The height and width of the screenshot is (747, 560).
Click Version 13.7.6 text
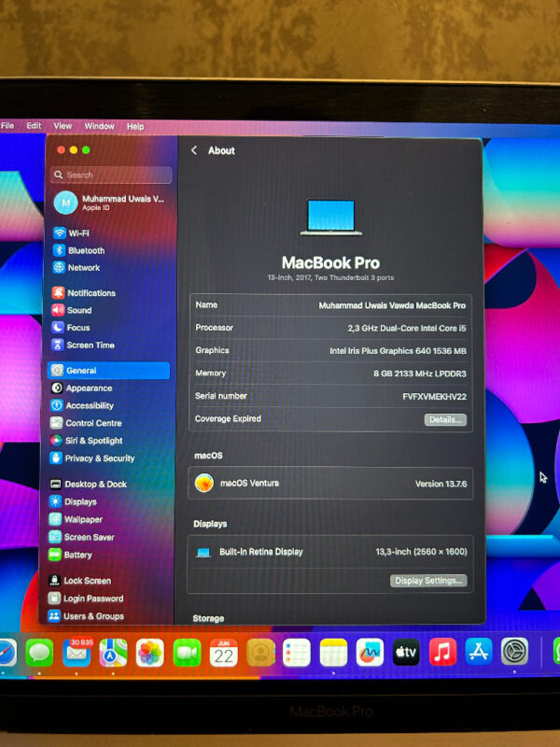(x=441, y=484)
